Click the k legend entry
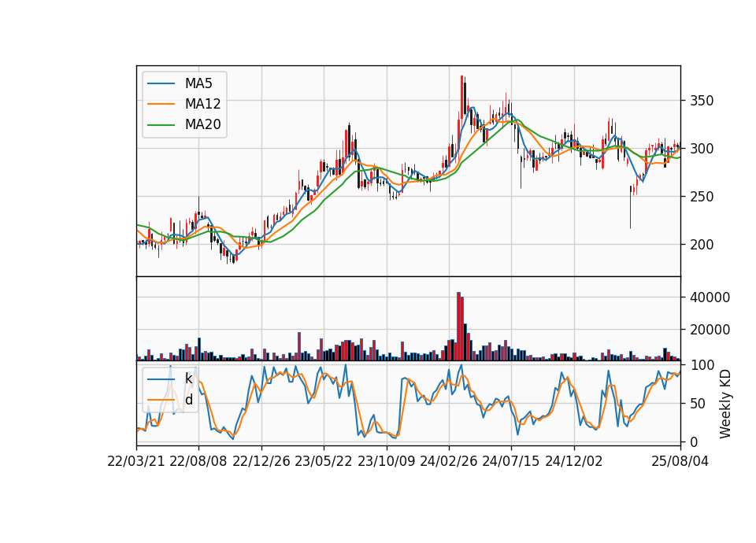The width and height of the screenshot is (756, 543). click(170, 379)
